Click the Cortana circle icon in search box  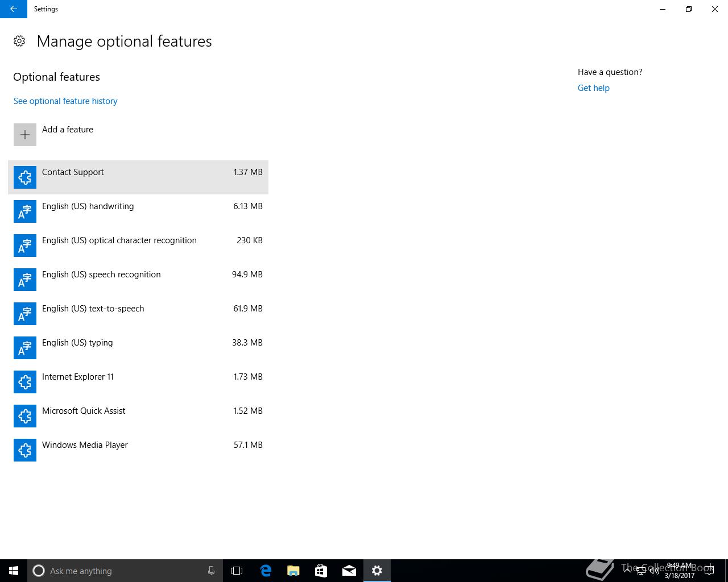point(39,571)
